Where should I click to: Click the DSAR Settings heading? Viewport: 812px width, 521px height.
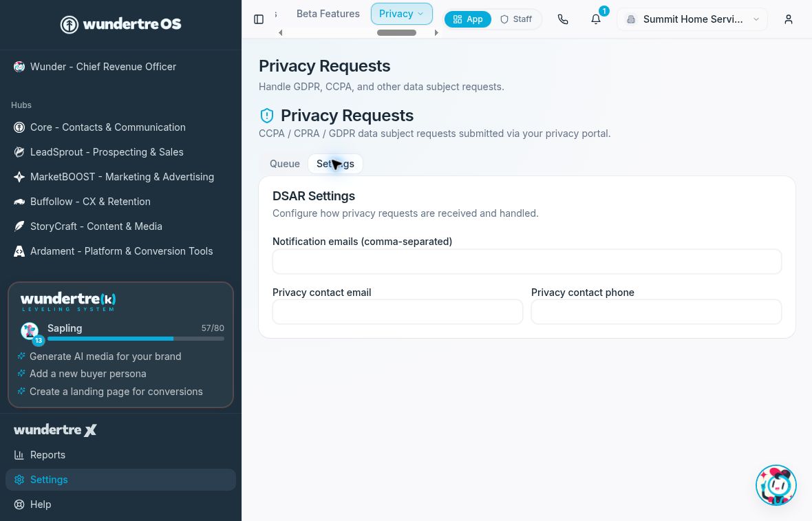tap(314, 195)
